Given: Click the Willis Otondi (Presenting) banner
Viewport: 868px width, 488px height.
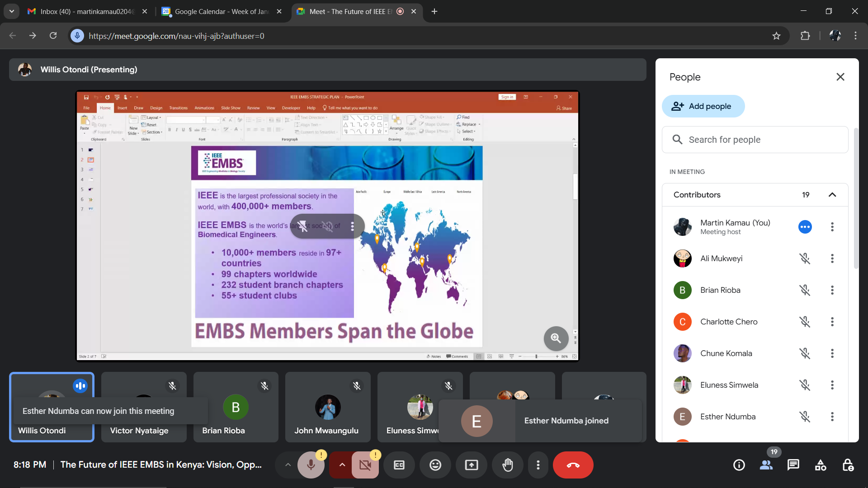Looking at the screenshot, I should click(x=328, y=70).
